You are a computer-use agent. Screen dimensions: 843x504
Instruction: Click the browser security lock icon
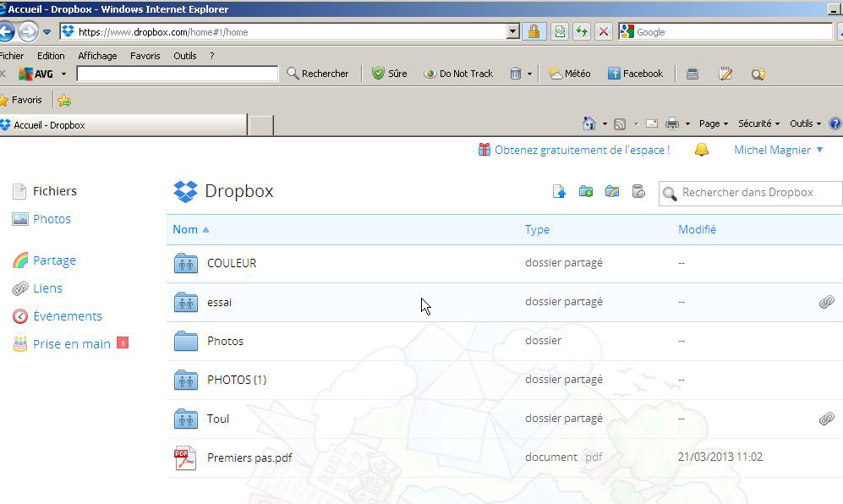pos(534,32)
